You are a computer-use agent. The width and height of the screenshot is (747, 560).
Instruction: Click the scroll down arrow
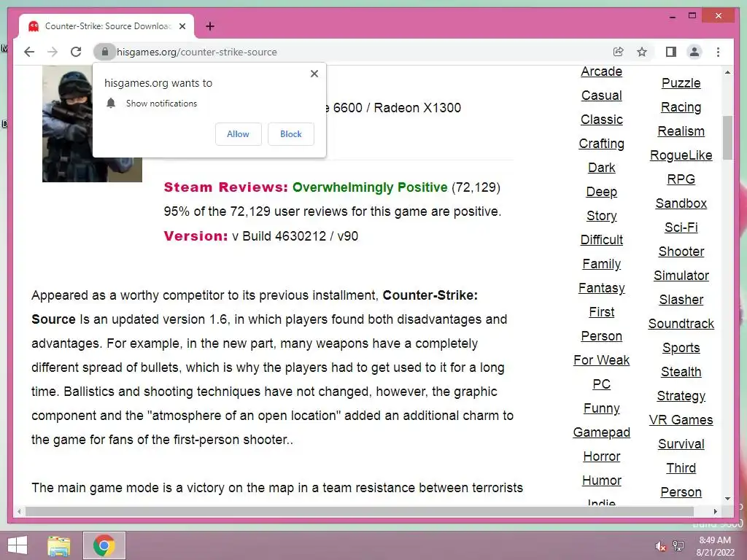pyautogui.click(x=727, y=499)
